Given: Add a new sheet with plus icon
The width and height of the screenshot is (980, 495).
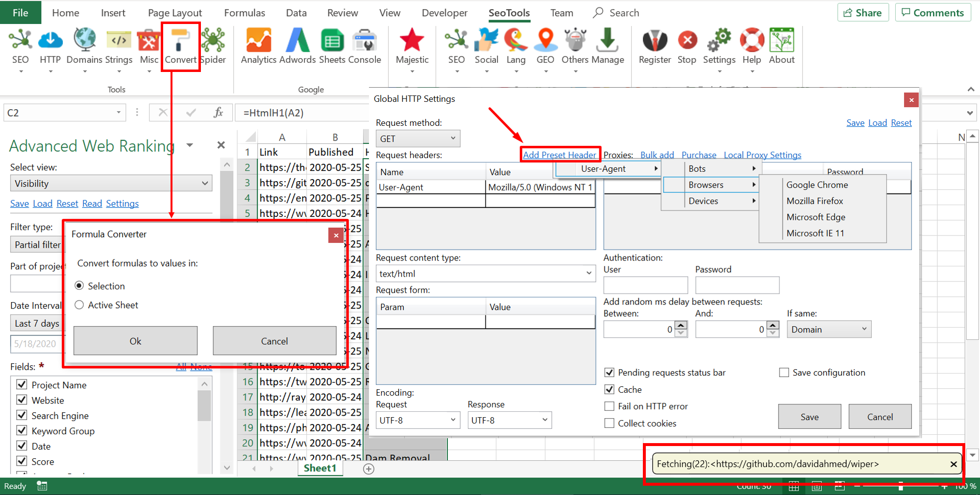Looking at the screenshot, I should point(369,469).
